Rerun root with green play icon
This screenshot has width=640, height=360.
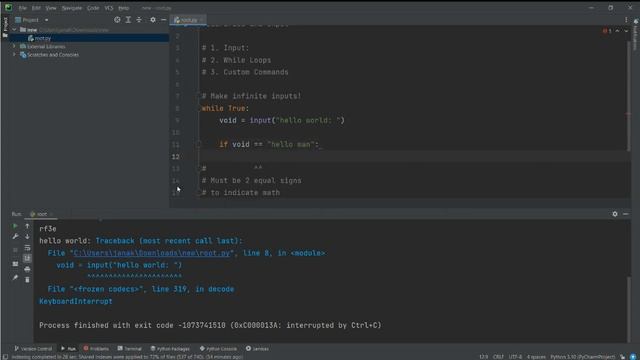[15, 226]
